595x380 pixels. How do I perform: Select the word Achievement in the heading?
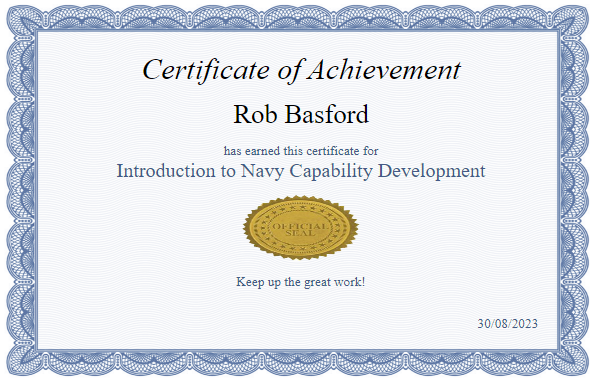tap(384, 69)
